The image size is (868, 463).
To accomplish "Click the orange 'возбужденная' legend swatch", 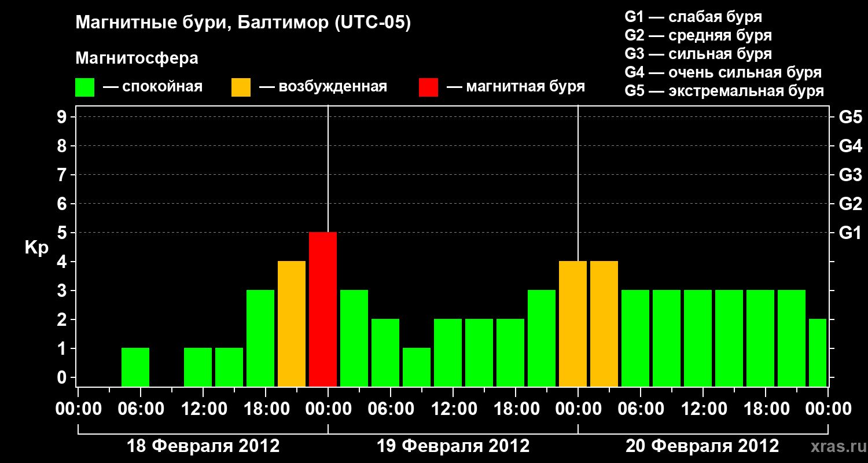I will [241, 87].
